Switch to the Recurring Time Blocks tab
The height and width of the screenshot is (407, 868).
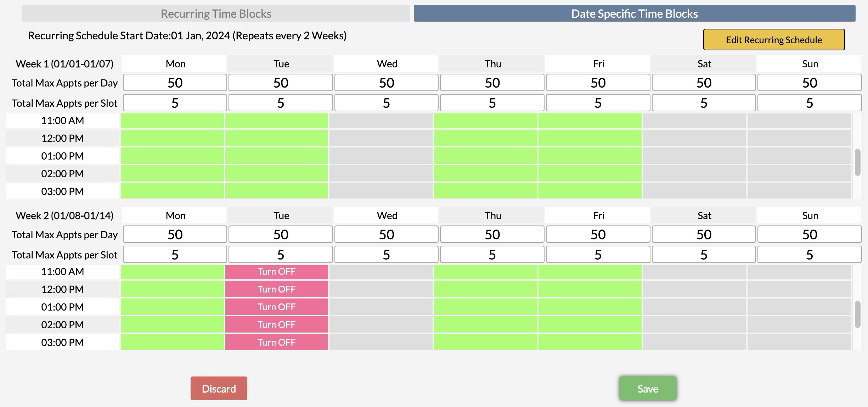[216, 13]
